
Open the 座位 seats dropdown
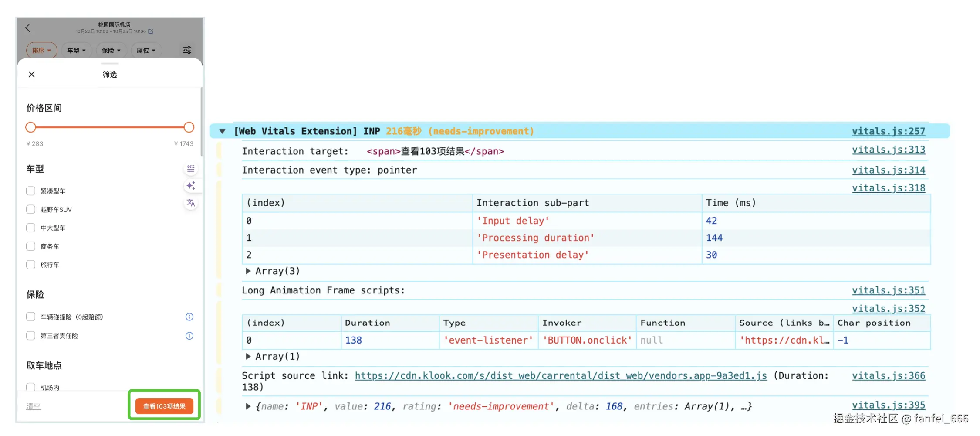[146, 51]
